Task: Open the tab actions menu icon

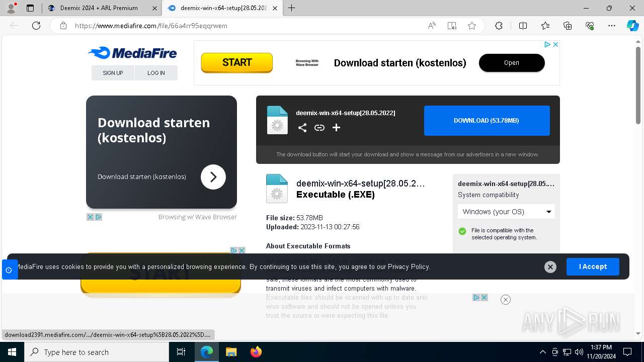Action: pos(30,8)
